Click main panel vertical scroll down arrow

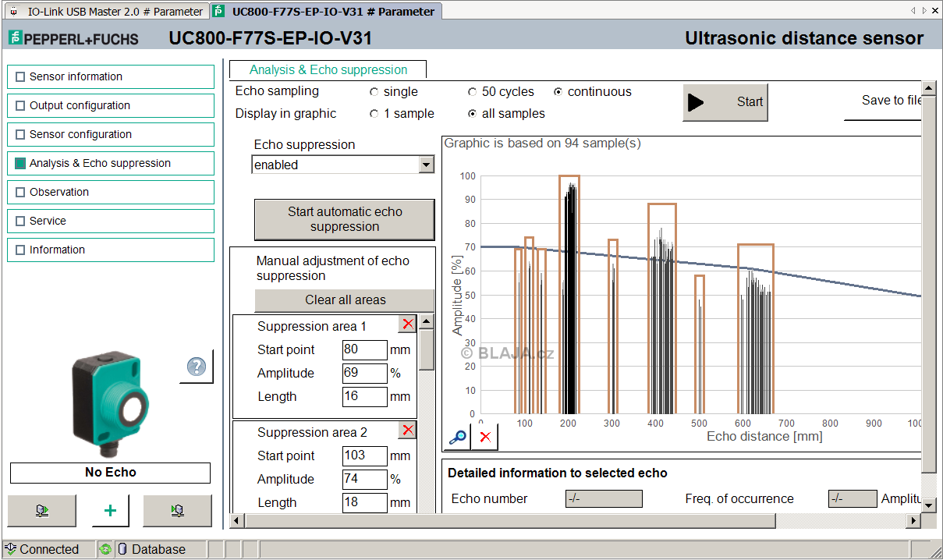pos(928,505)
